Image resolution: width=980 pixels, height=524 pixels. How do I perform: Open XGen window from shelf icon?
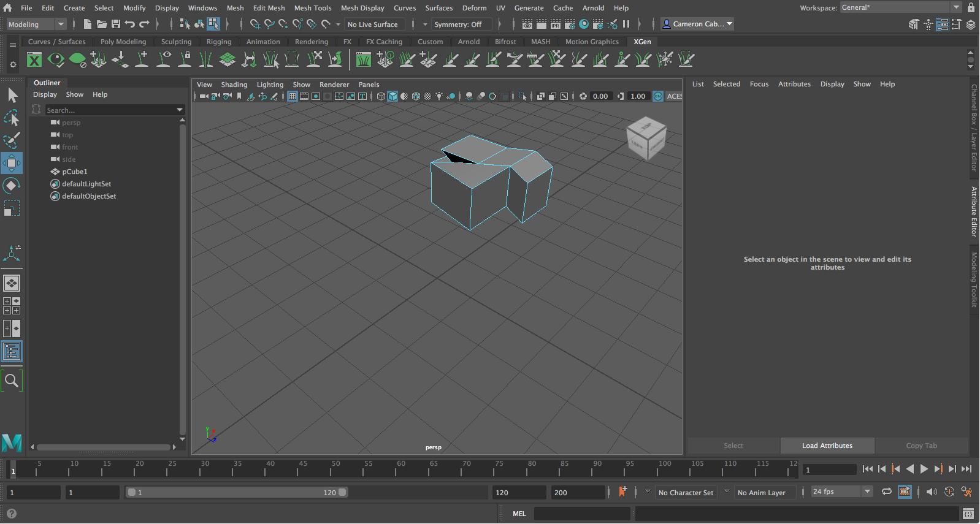pyautogui.click(x=34, y=59)
